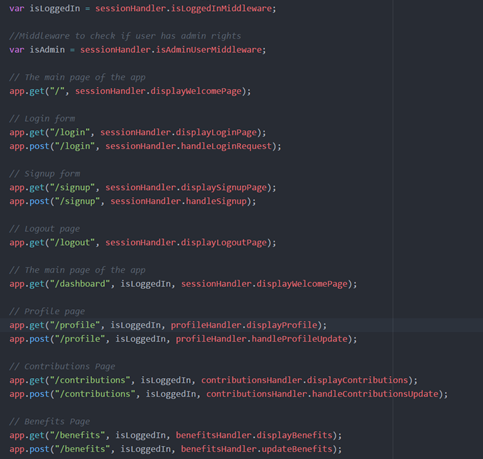Click 'displayWelcomePage' on the dashboard line
The width and height of the screenshot is (483, 459).
click(x=302, y=284)
